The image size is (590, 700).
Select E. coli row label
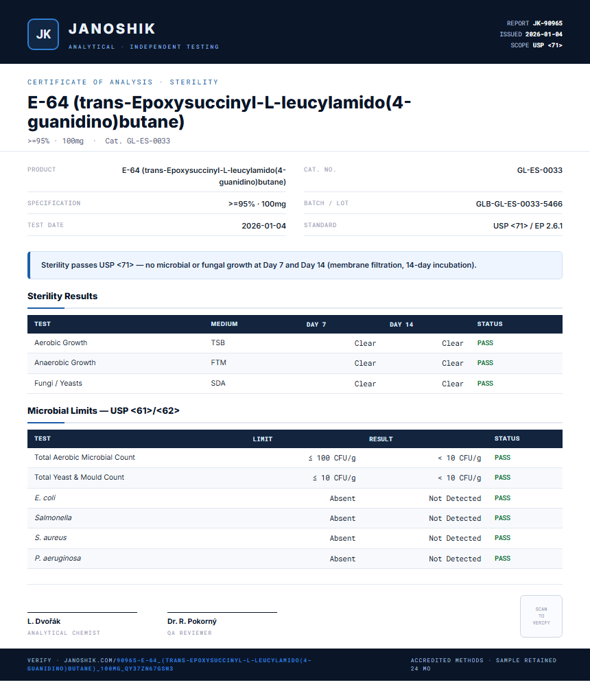pyautogui.click(x=45, y=498)
